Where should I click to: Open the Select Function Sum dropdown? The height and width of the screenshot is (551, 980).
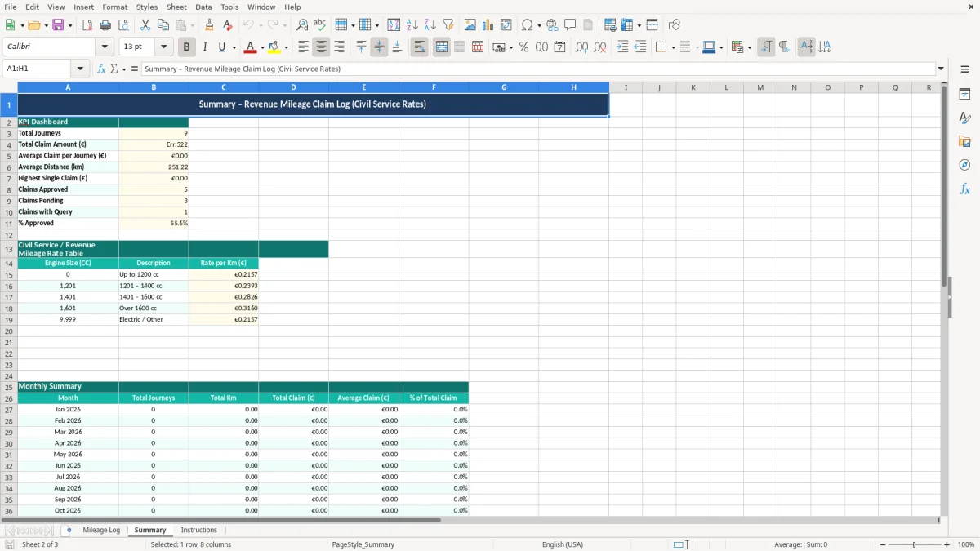[124, 69]
